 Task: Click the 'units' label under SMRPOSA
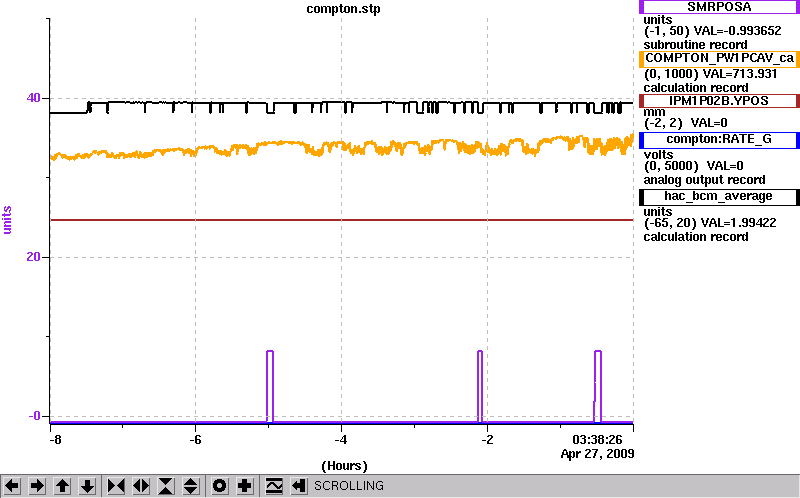pyautogui.click(x=658, y=20)
